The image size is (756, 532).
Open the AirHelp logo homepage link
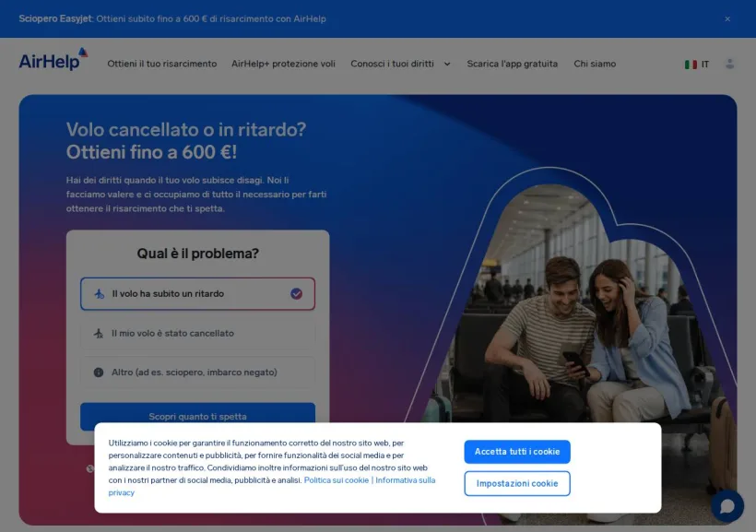[x=53, y=59]
